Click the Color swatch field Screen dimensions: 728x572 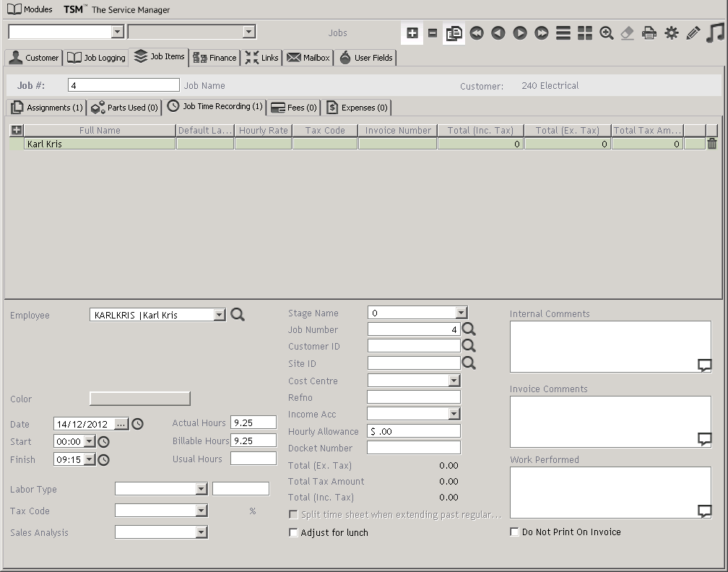[x=139, y=399]
